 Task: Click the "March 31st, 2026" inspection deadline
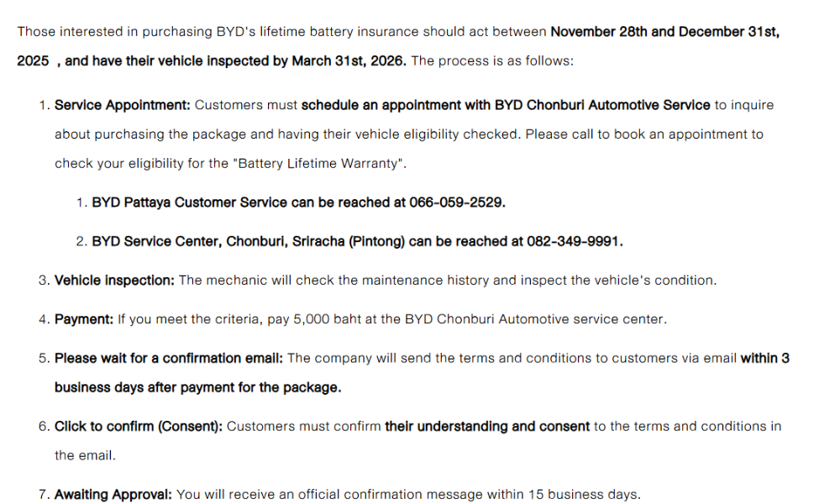coord(349,61)
